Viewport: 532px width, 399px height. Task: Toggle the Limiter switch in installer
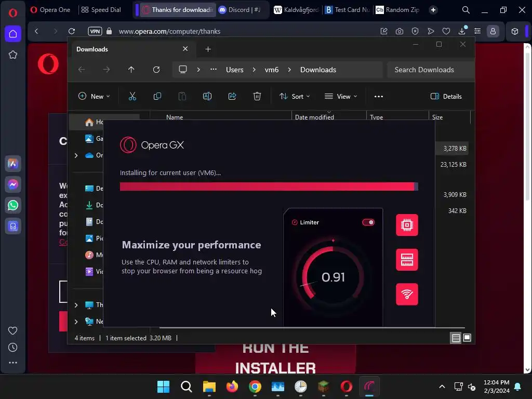pyautogui.click(x=368, y=222)
